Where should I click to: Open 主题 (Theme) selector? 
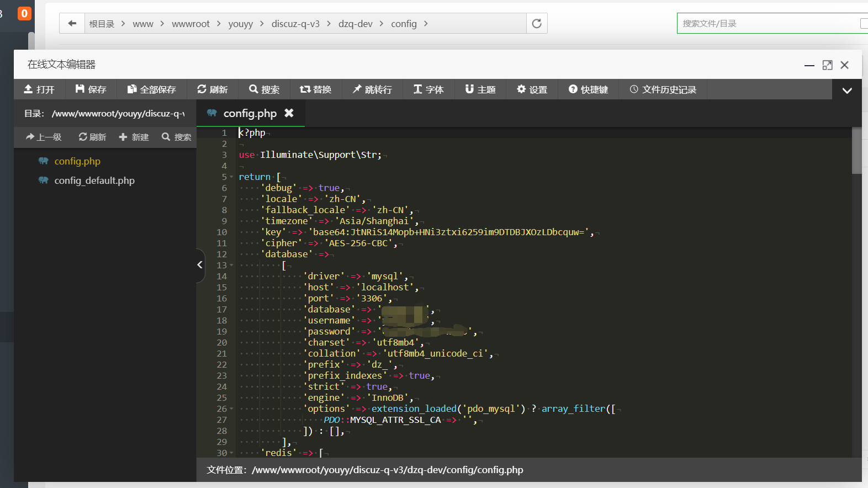point(481,89)
